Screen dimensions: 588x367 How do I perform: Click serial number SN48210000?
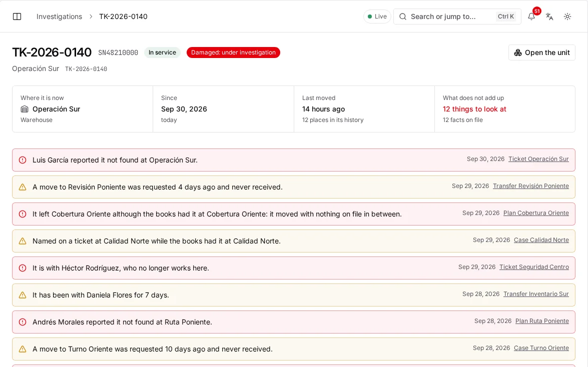118,53
